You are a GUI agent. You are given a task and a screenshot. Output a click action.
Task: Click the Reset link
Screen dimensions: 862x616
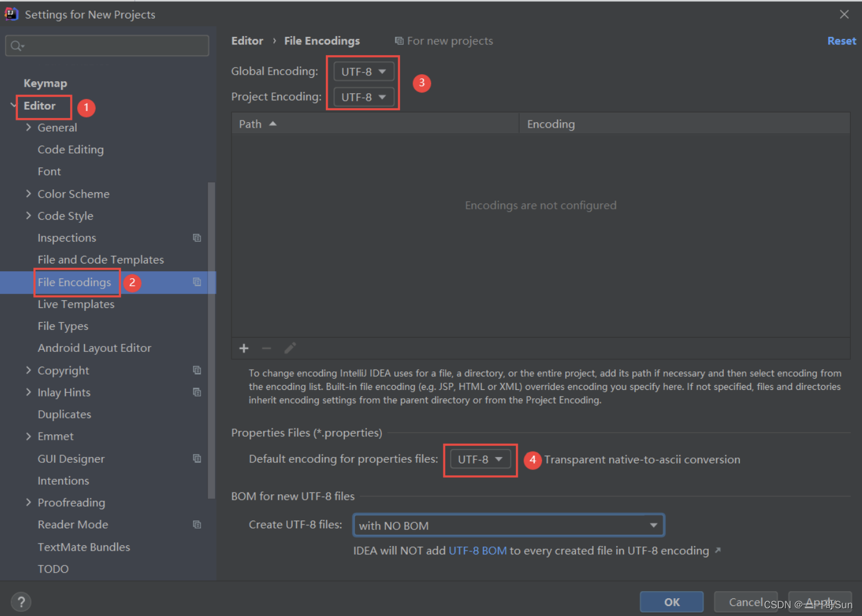pyautogui.click(x=842, y=41)
